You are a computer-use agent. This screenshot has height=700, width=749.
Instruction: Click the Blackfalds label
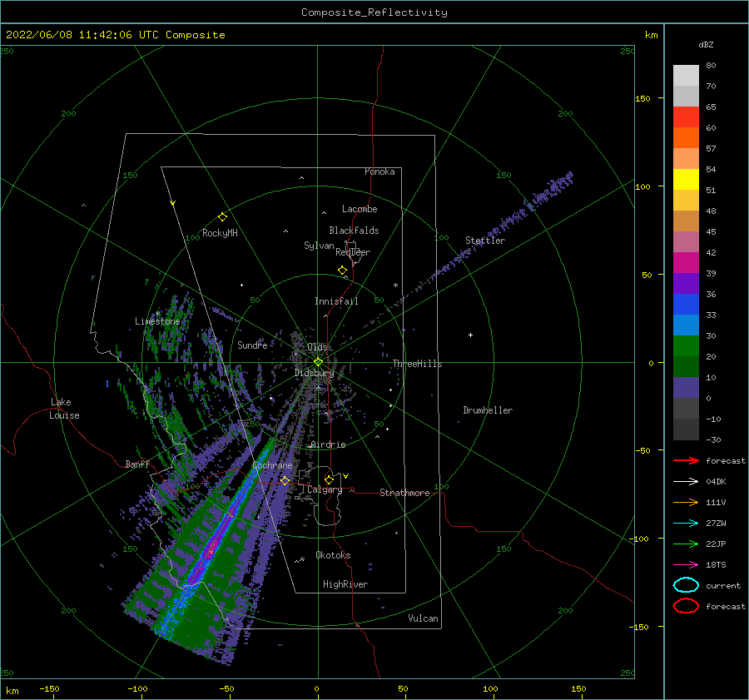pyautogui.click(x=354, y=231)
